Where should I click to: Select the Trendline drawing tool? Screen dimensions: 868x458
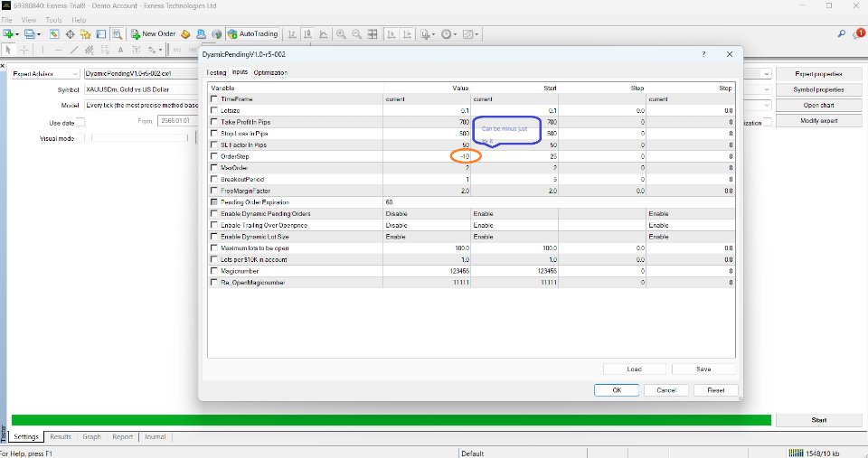click(73, 50)
